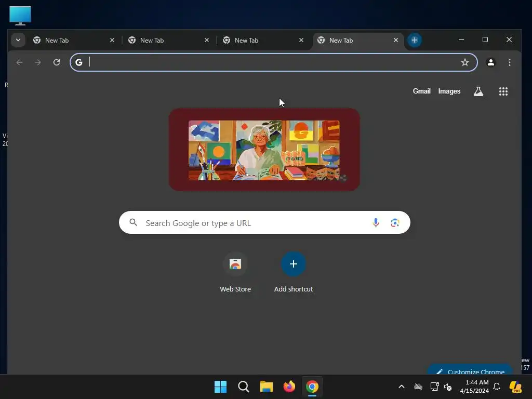532x399 pixels.
Task: Open File Explorer from taskbar
Action: tap(267, 387)
